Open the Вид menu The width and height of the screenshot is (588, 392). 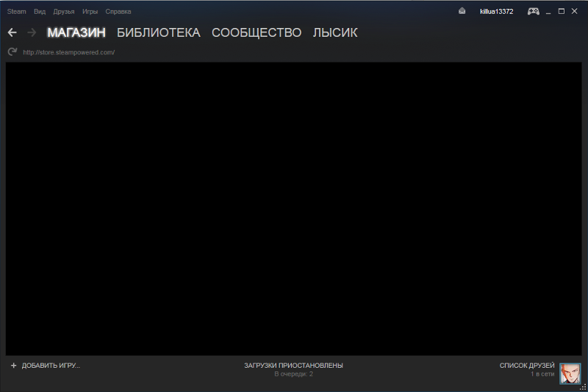[x=40, y=12]
